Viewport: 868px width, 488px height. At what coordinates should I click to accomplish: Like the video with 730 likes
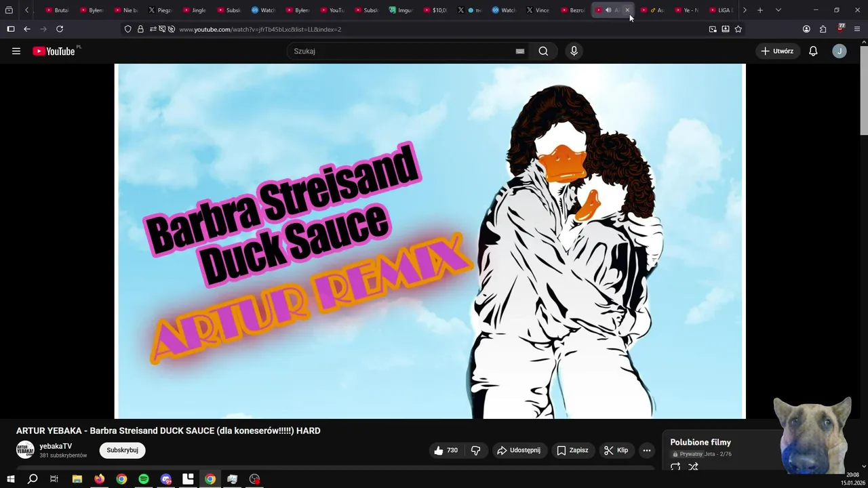point(446,450)
